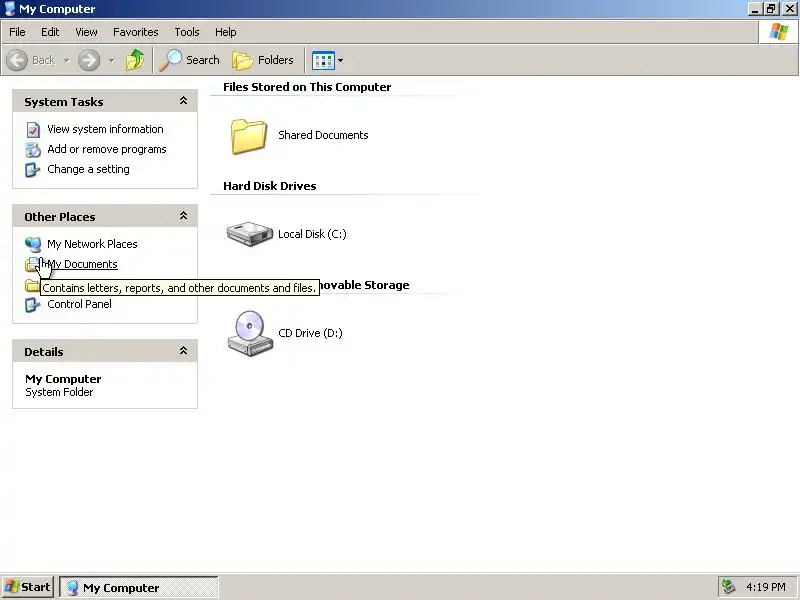Restore down the My Computer window
Image resolution: width=800 pixels, height=600 pixels.
[x=771, y=9]
